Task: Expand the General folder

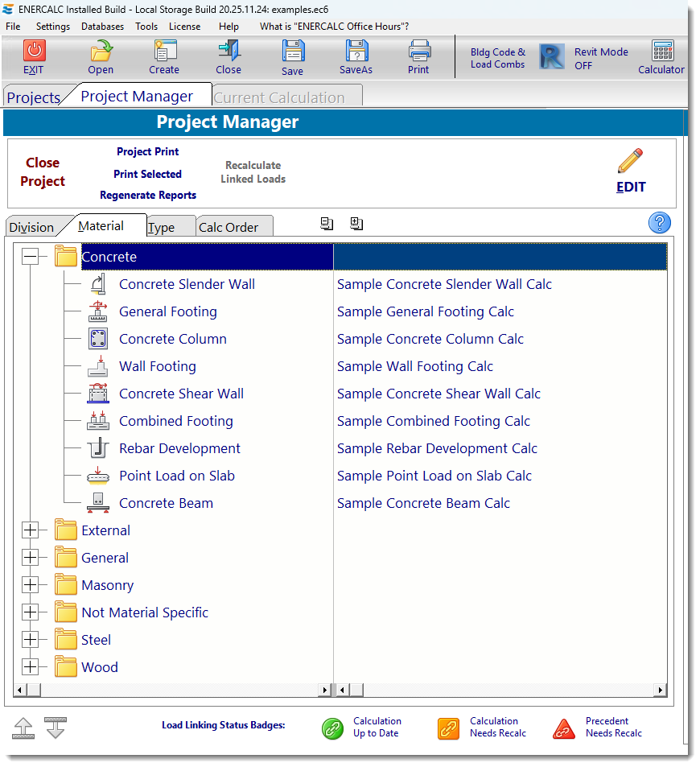Action: coord(31,558)
